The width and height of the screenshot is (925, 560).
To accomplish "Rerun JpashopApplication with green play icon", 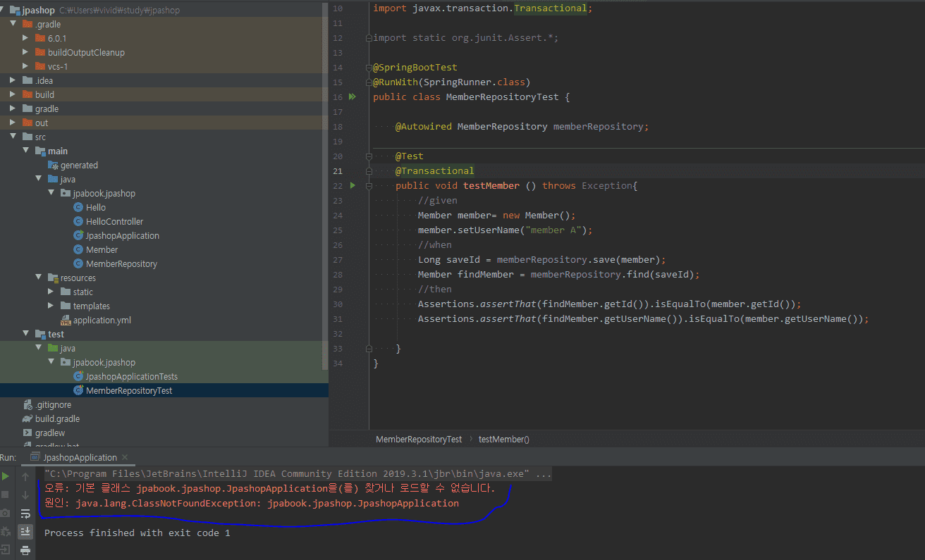I will [x=6, y=477].
